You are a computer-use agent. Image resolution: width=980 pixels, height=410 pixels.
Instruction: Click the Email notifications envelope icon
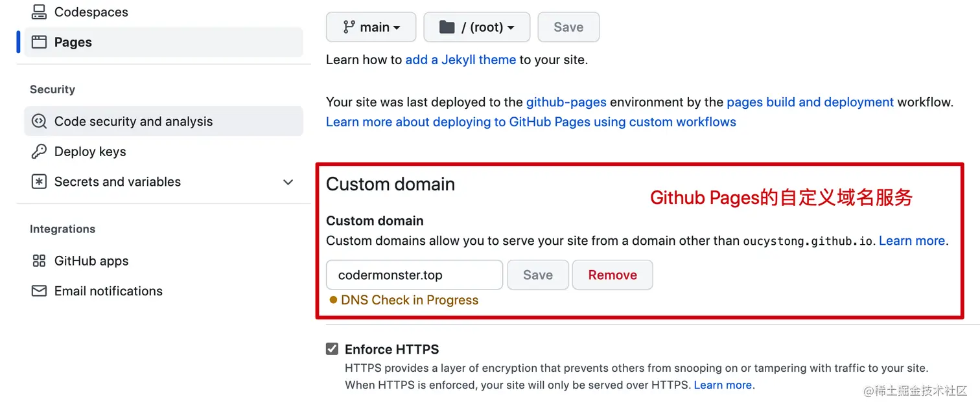[x=39, y=291]
